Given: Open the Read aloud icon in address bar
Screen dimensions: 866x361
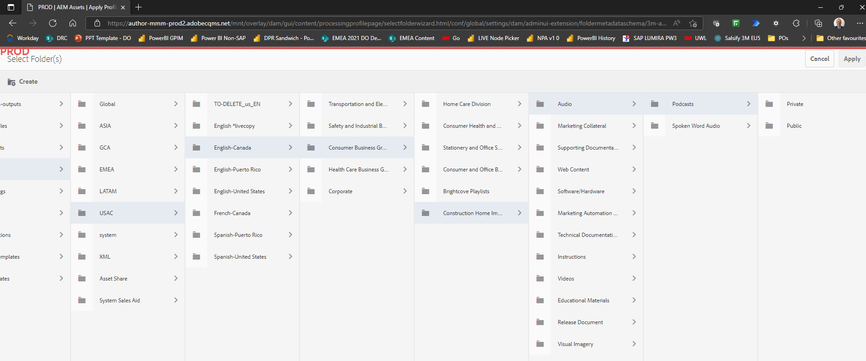Looking at the screenshot, I should coord(677,23).
